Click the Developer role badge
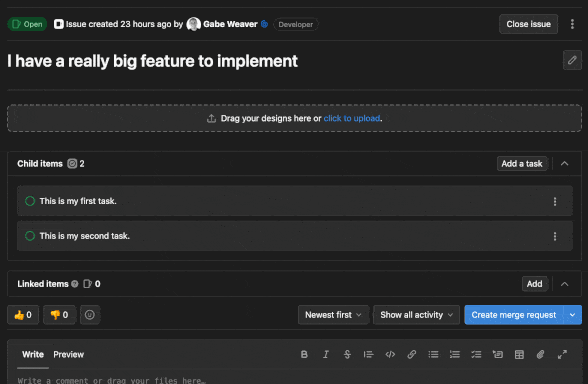Screen dimensions: 588x384 [296, 24]
